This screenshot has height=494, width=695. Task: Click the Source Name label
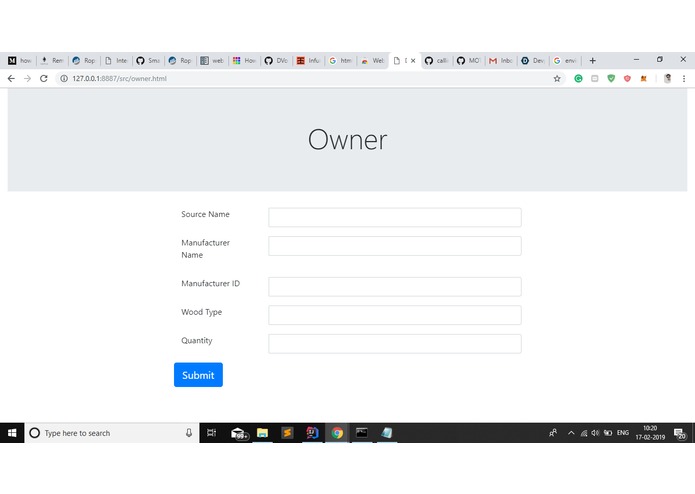click(205, 214)
